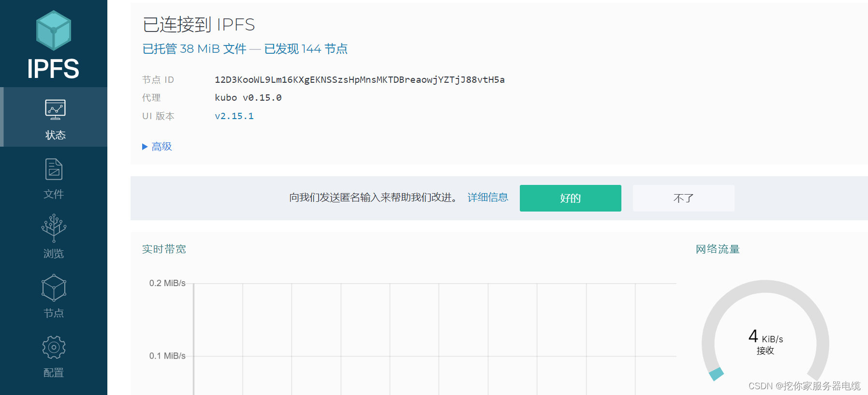Open the 配置 settings gear icon
868x395 pixels.
(54, 347)
